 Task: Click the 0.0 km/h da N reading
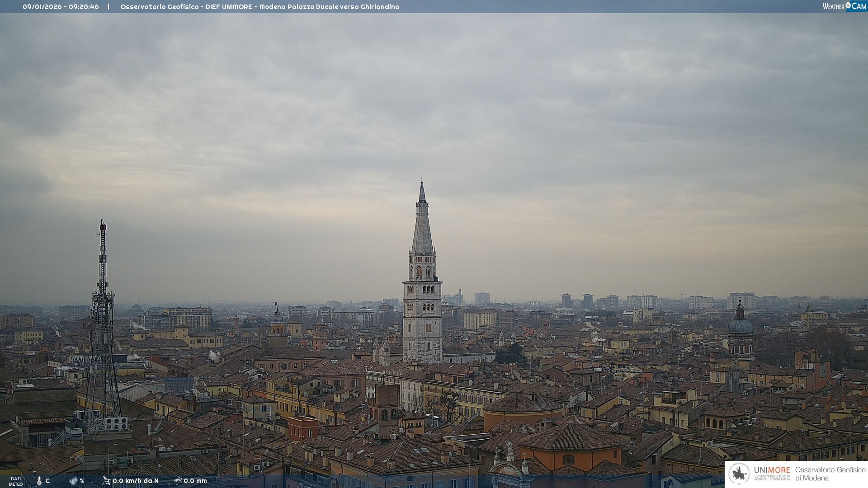[x=136, y=481]
